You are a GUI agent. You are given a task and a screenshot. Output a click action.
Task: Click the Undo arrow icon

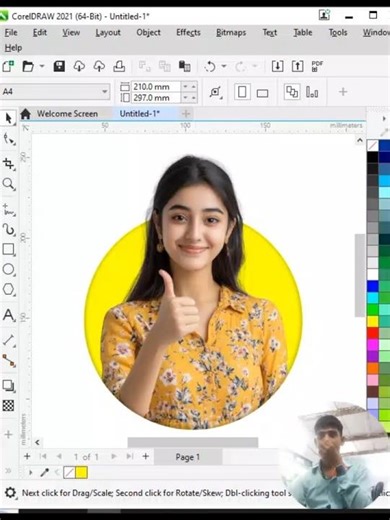point(210,66)
